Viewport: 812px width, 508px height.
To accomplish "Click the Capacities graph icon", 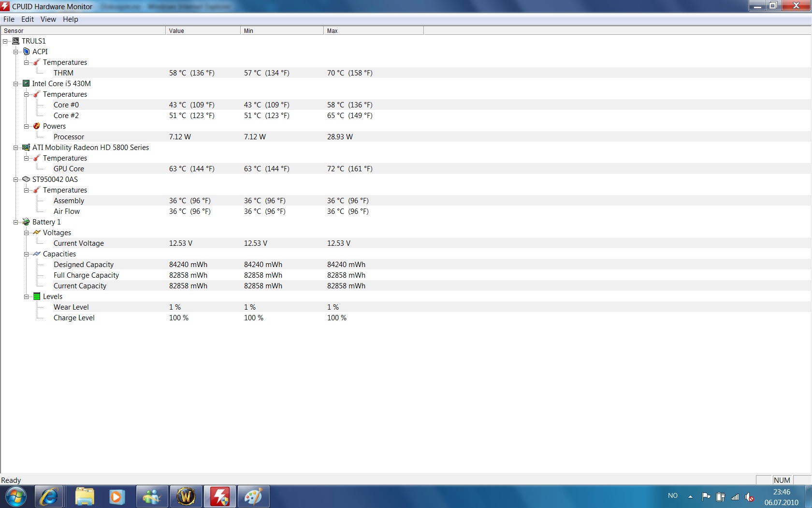I will 37,254.
